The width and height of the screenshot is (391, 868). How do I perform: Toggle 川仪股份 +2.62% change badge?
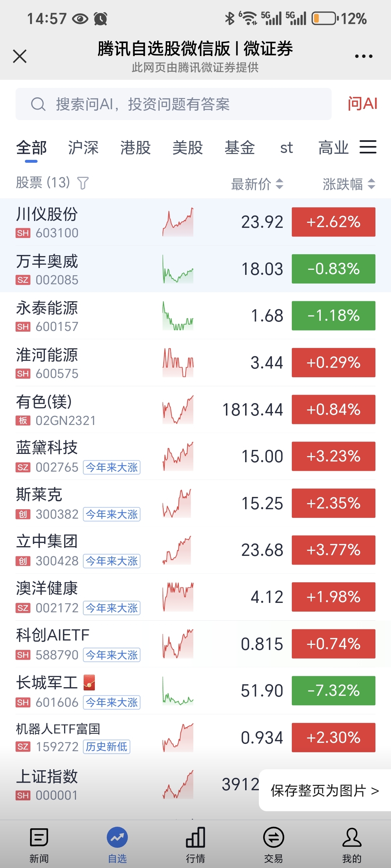(333, 222)
